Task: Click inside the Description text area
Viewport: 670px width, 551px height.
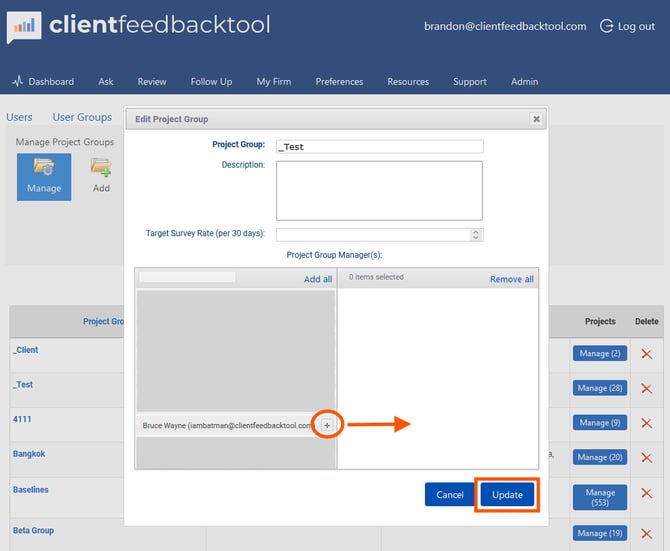Action: (379, 191)
